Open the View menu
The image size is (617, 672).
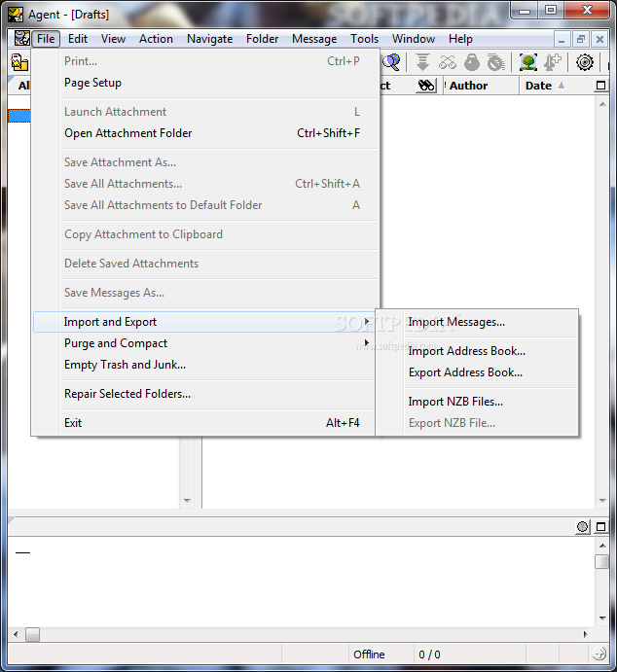pos(113,39)
